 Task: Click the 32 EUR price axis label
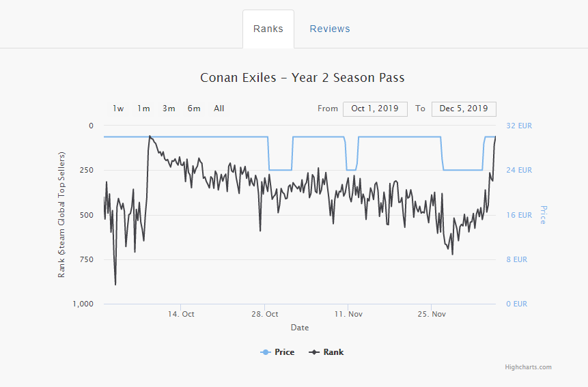click(518, 126)
